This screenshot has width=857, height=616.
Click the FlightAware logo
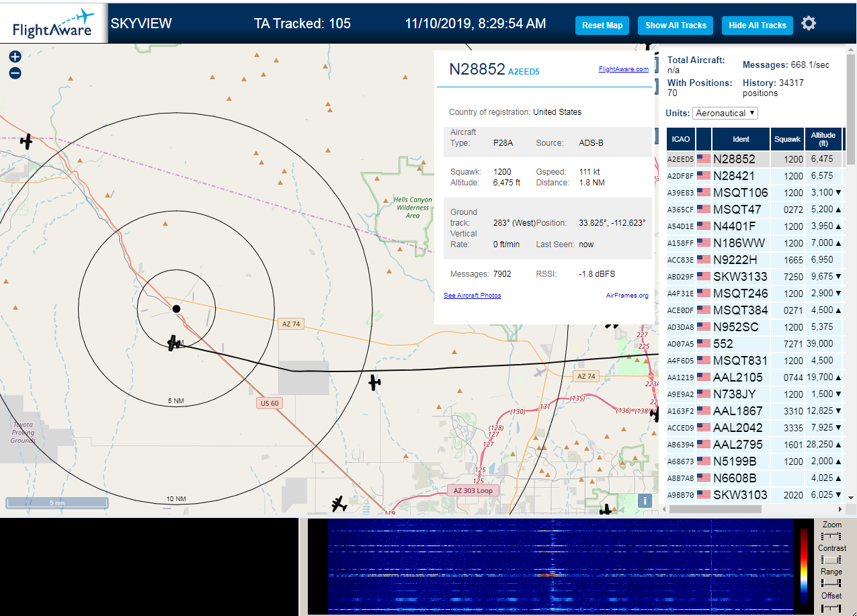(x=54, y=24)
